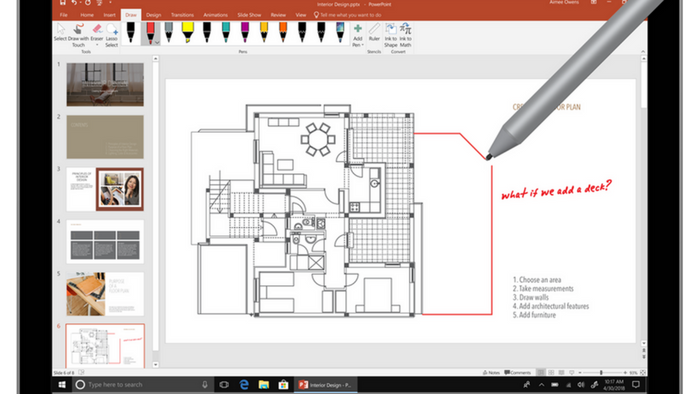
Task: Click the 'what if we add a deck?' ink annotation
Action: pos(556,190)
